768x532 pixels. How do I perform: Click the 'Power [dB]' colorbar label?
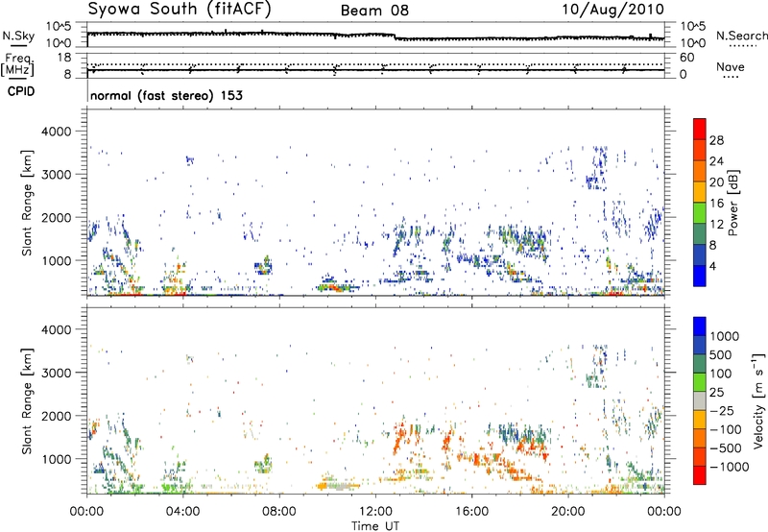pos(732,203)
